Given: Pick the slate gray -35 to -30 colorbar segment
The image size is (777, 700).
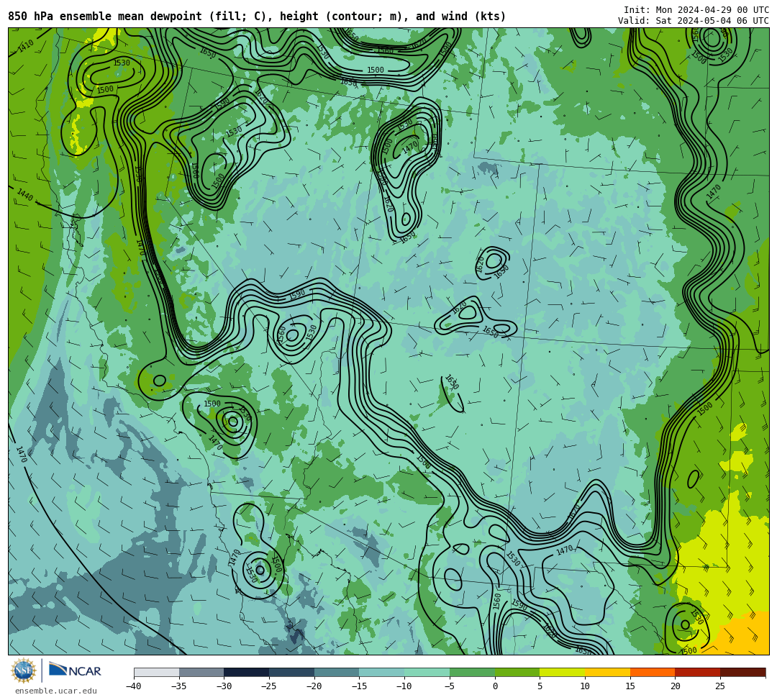Looking at the screenshot, I should (201, 672).
